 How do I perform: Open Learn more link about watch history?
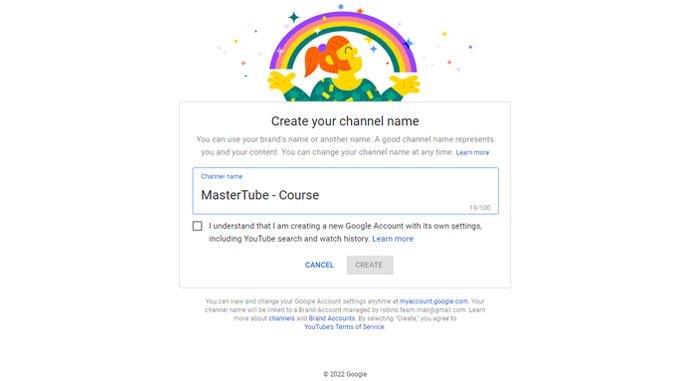tap(393, 239)
